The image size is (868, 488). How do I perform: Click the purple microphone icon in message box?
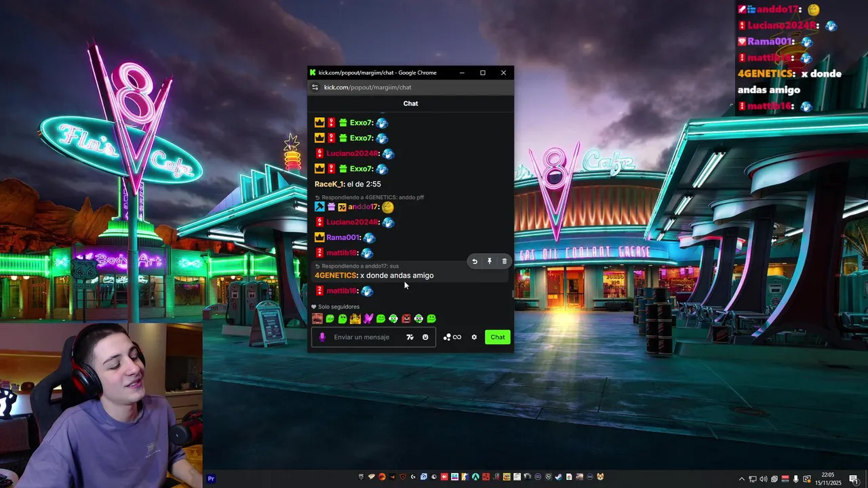coord(322,337)
